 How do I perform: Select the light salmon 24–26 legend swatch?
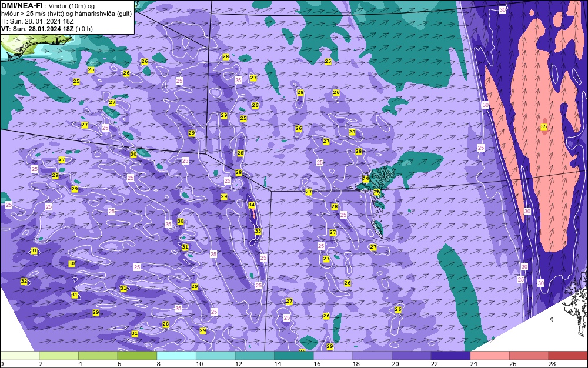click(490, 356)
